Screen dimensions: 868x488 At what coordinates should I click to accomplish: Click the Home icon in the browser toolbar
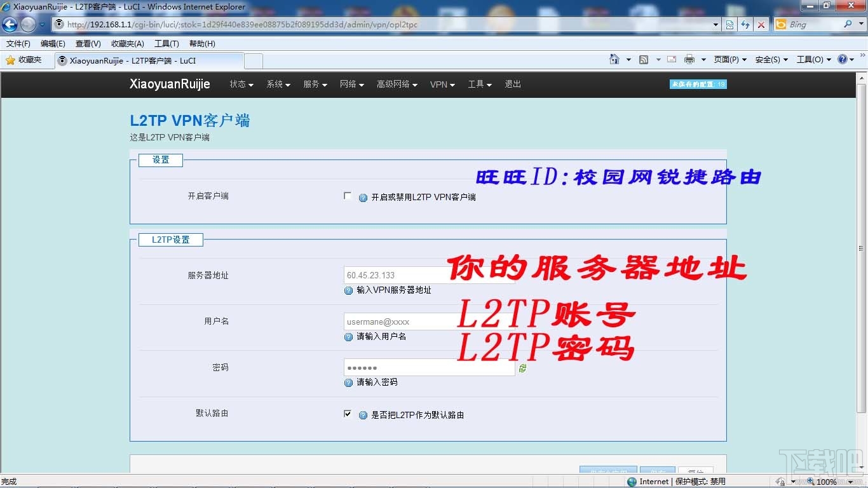coord(614,59)
